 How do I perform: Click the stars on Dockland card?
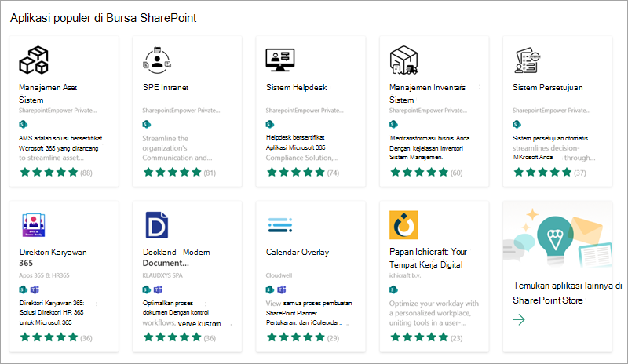[172, 337]
